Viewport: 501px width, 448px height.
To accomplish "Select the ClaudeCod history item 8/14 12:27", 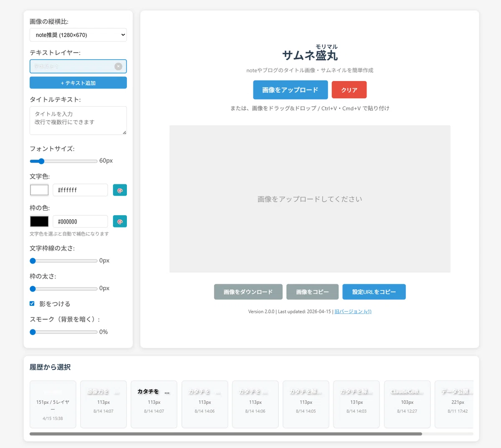I will tap(407, 404).
